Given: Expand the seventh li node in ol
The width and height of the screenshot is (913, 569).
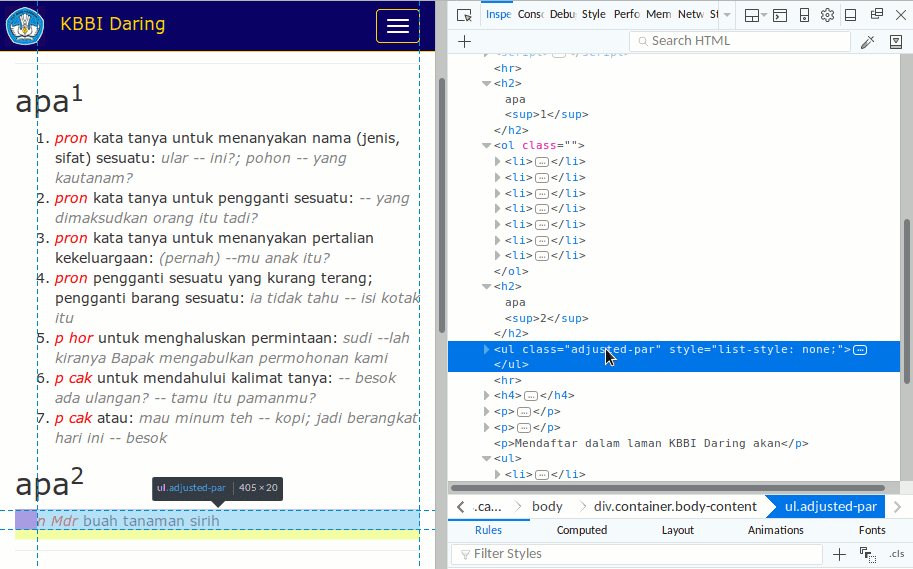Looking at the screenshot, I should pos(497,256).
